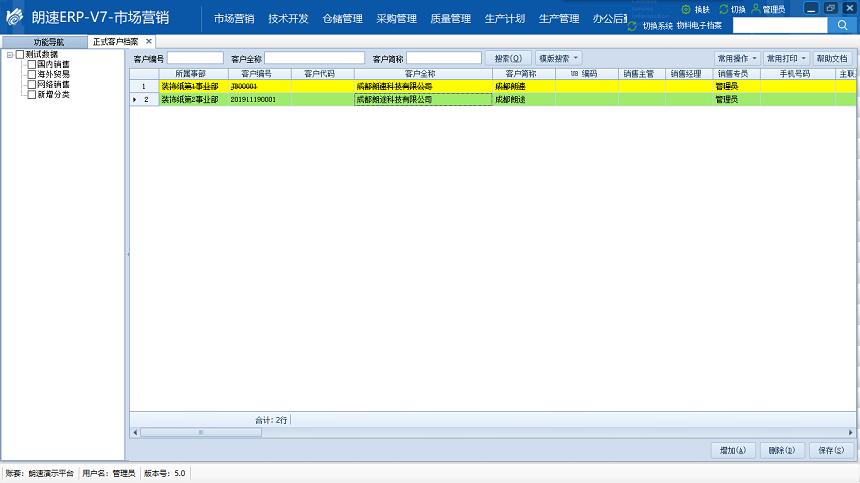
Task: Switch to the 功能导航 tab
Action: pyautogui.click(x=48, y=42)
